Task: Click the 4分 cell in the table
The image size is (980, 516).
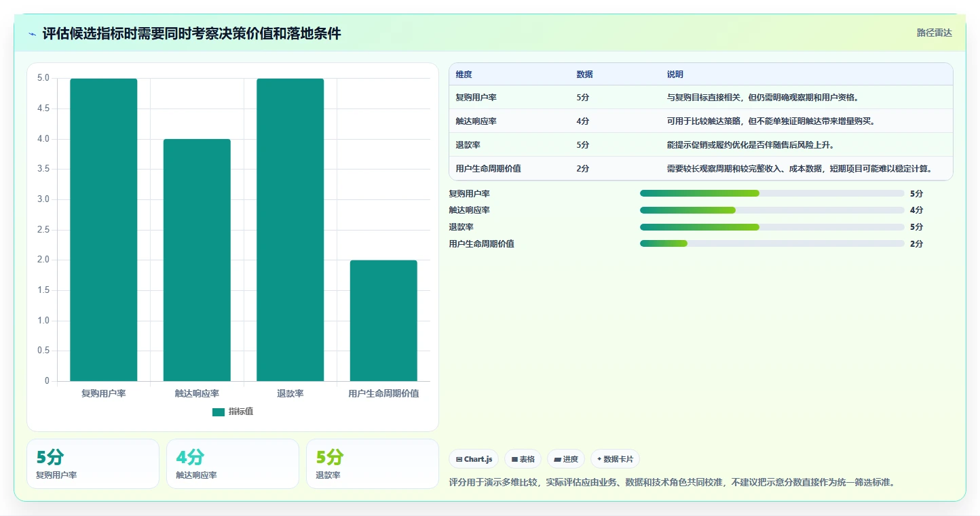Action: click(583, 121)
